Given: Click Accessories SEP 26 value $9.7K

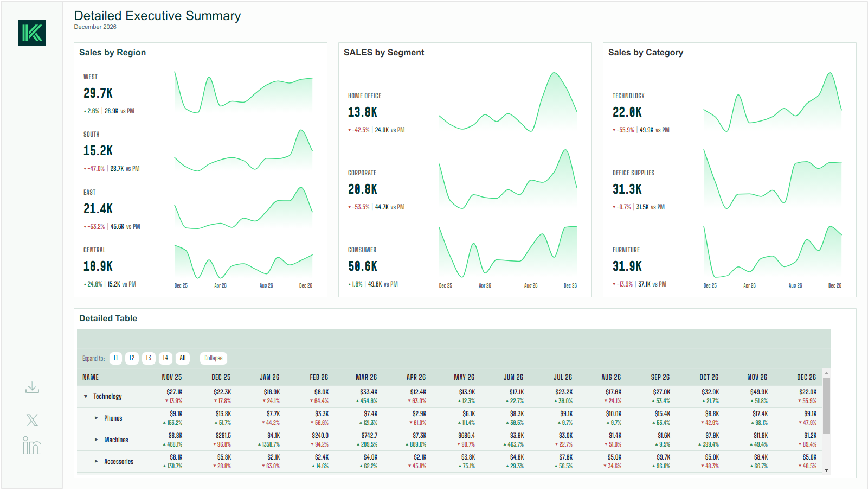Looking at the screenshot, I should 663,457.
